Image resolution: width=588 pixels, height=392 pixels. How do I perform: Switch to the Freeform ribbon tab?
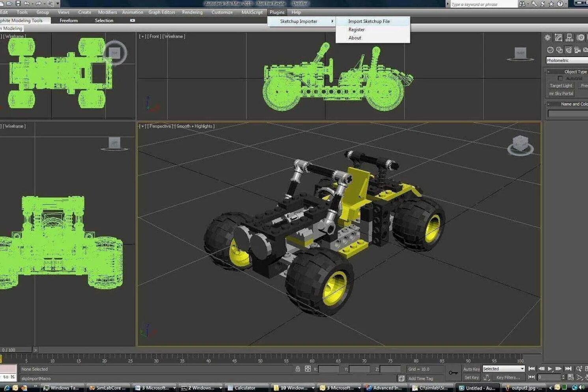click(x=69, y=21)
